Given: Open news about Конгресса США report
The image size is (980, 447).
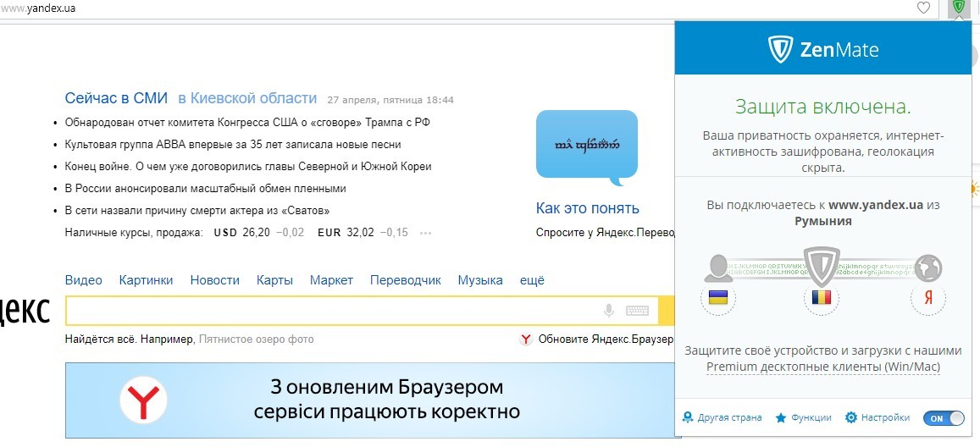Looking at the screenshot, I should (247, 123).
